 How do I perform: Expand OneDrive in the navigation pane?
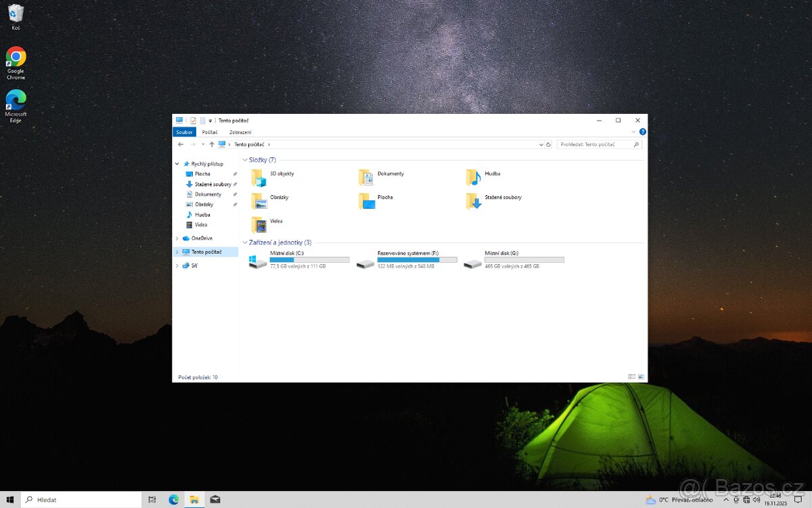pos(177,238)
